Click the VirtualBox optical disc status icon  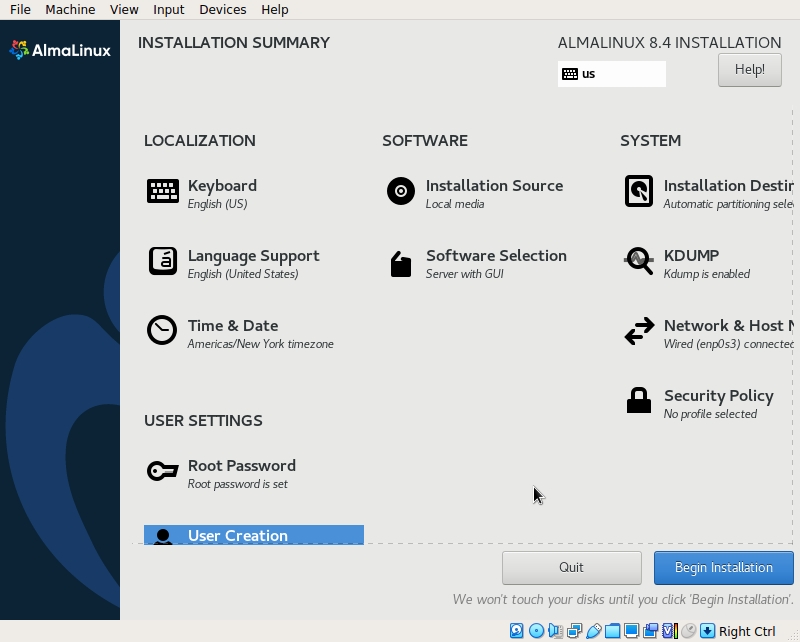click(x=536, y=631)
